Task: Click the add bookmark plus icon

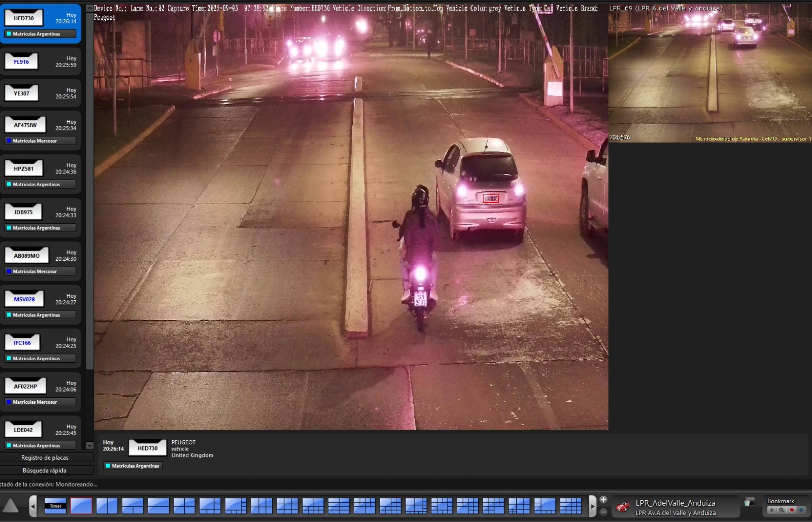Action: (772, 510)
